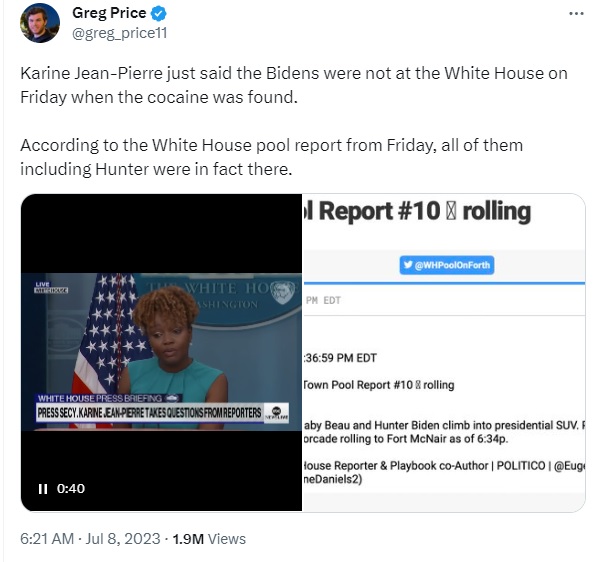Click the Town Pool Report #10 rolling subject

click(x=379, y=385)
